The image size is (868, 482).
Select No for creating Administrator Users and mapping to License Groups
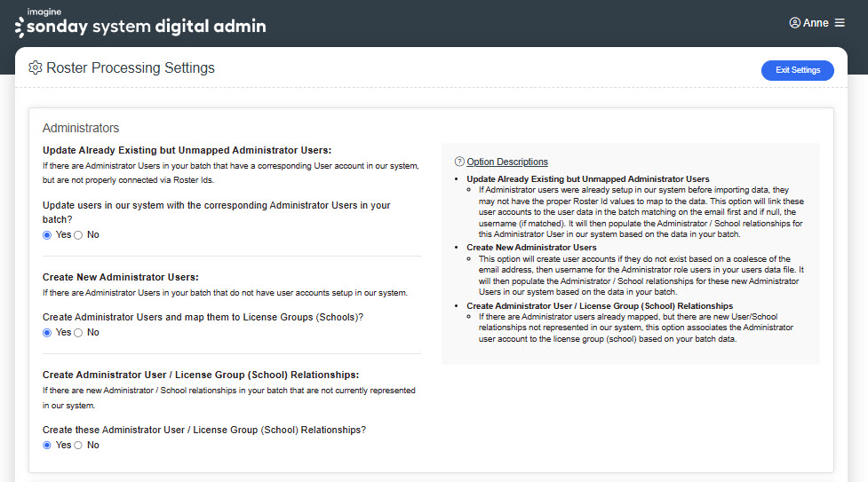[x=78, y=333]
